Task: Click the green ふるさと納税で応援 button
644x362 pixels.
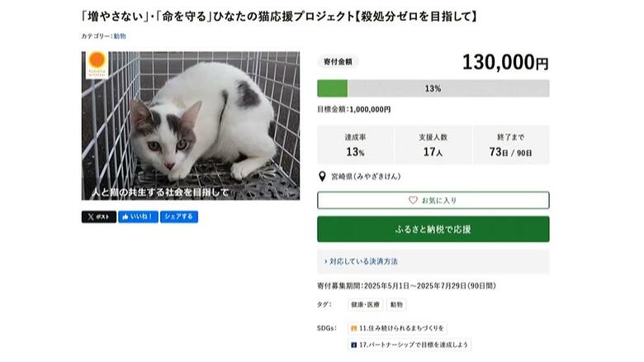Action: [433, 229]
